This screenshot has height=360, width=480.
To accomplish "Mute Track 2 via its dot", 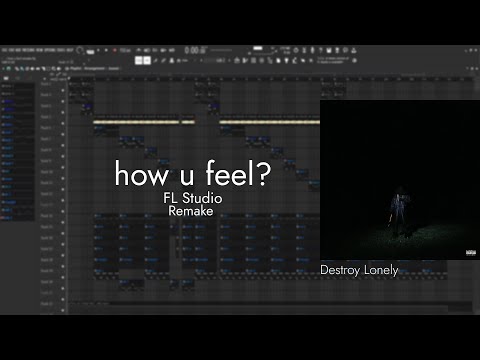I will click(63, 101).
